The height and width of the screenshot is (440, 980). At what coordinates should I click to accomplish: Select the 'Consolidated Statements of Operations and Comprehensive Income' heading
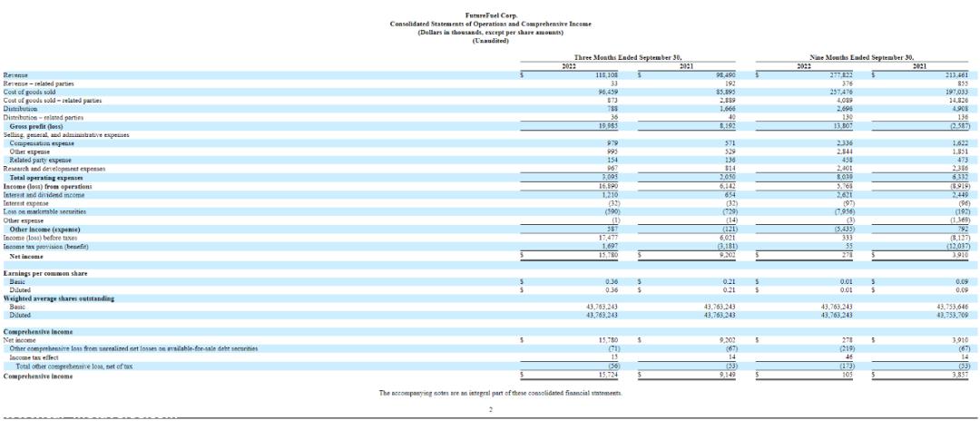coord(491,24)
